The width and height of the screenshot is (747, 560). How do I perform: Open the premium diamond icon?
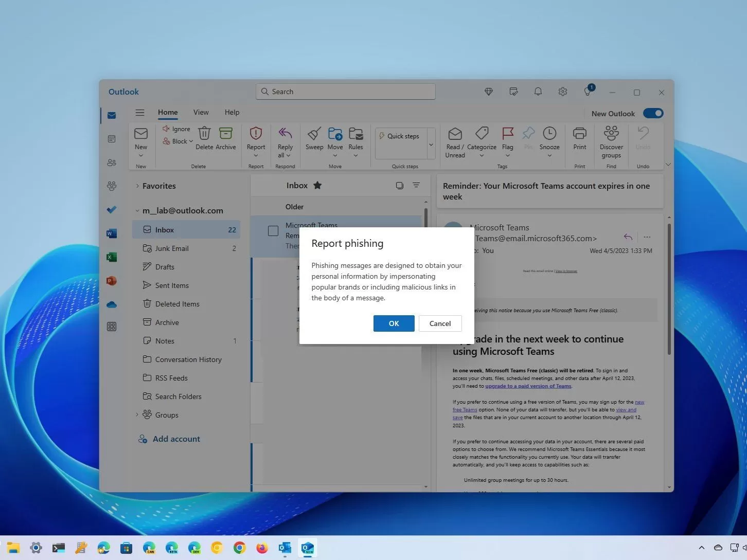click(x=489, y=92)
